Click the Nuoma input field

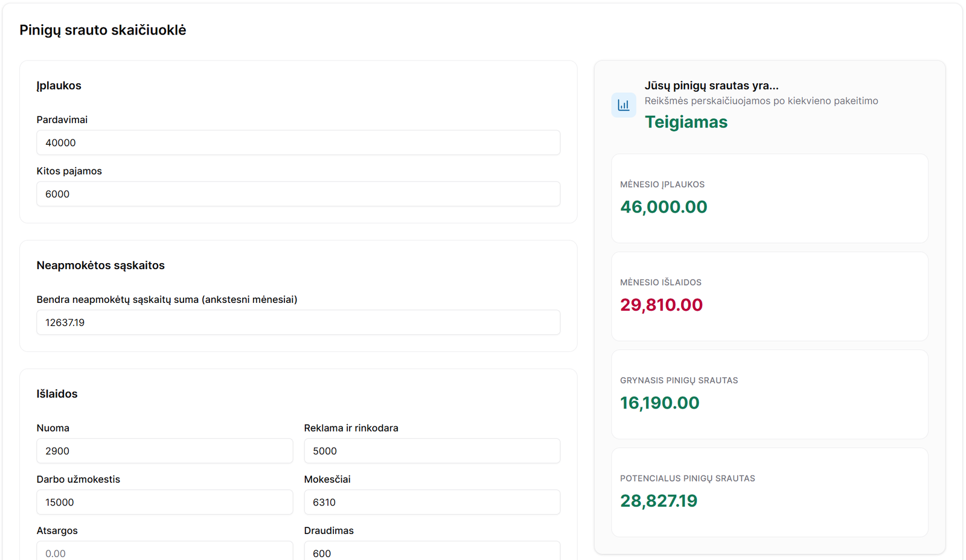tap(164, 451)
